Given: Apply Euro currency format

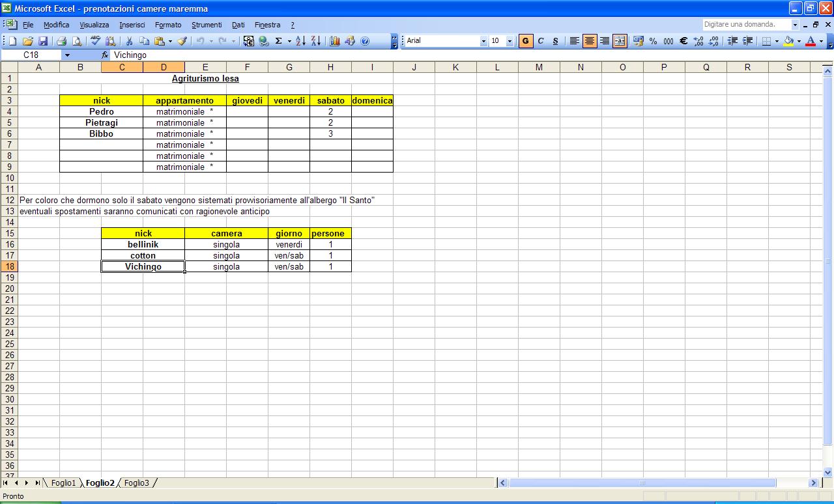Looking at the screenshot, I should tap(683, 41).
